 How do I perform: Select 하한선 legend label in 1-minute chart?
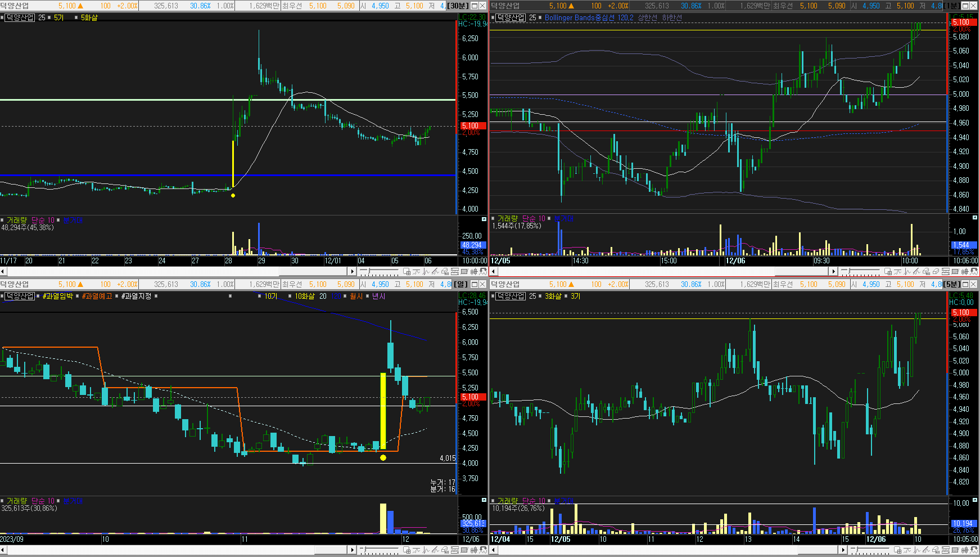pyautogui.click(x=672, y=17)
